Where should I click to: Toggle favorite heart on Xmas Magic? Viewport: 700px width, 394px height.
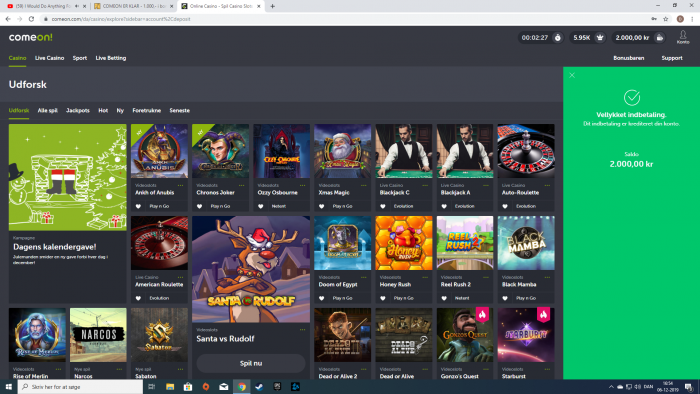(x=322, y=206)
